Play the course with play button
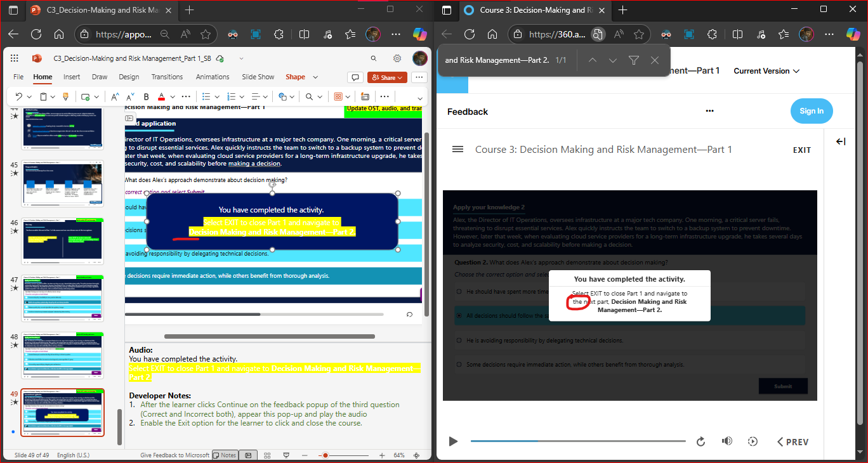The height and width of the screenshot is (463, 868). [x=453, y=441]
